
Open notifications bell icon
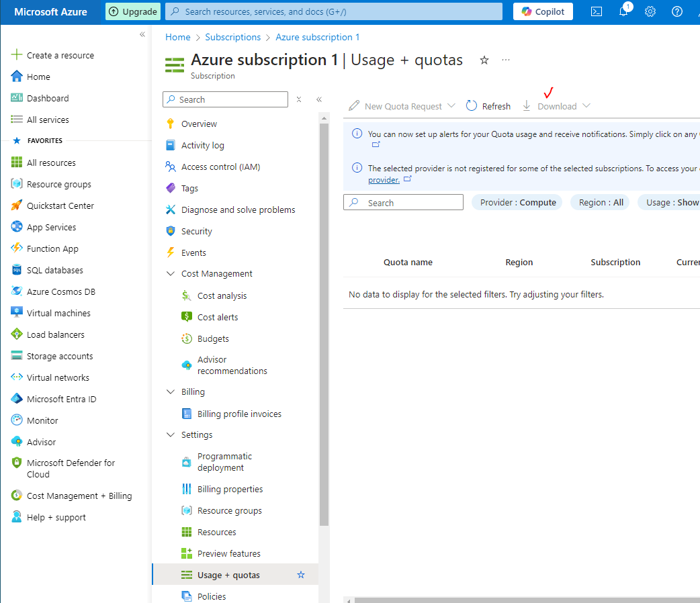[x=623, y=11]
